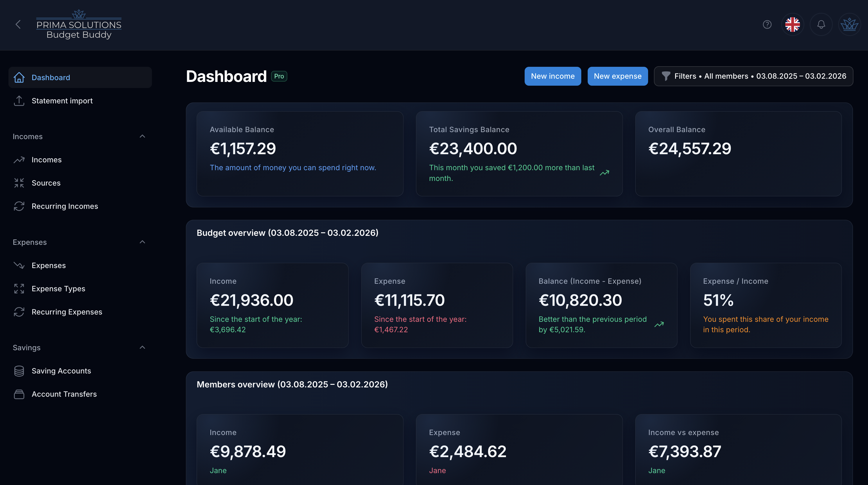Collapse the Incomes section
This screenshot has width=868, height=485.
(142, 136)
